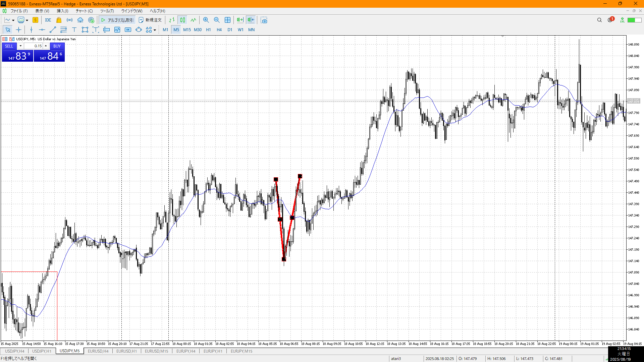Viewport: 644px width, 362px height.
Task: Select red trendline anchor point at the bottom
Action: pos(284,259)
